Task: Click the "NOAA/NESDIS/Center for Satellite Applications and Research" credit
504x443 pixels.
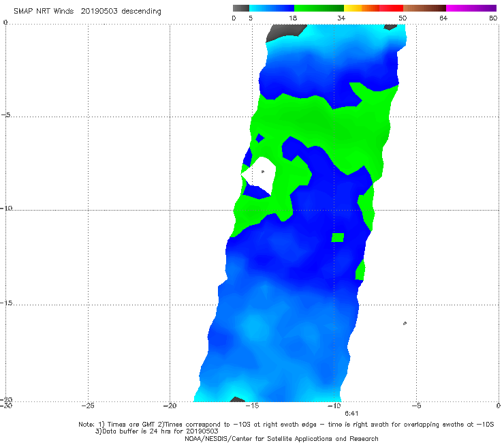Action: tap(281, 438)
